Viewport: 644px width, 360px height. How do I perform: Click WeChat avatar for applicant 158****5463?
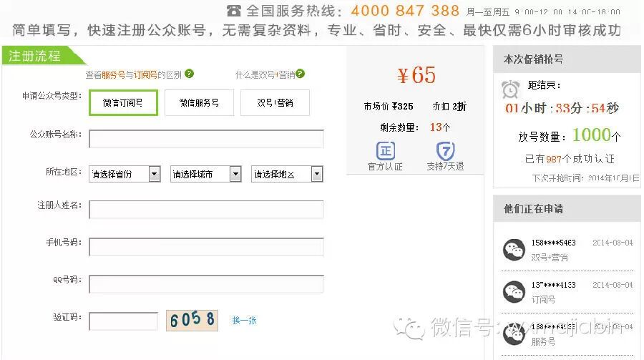point(514,250)
